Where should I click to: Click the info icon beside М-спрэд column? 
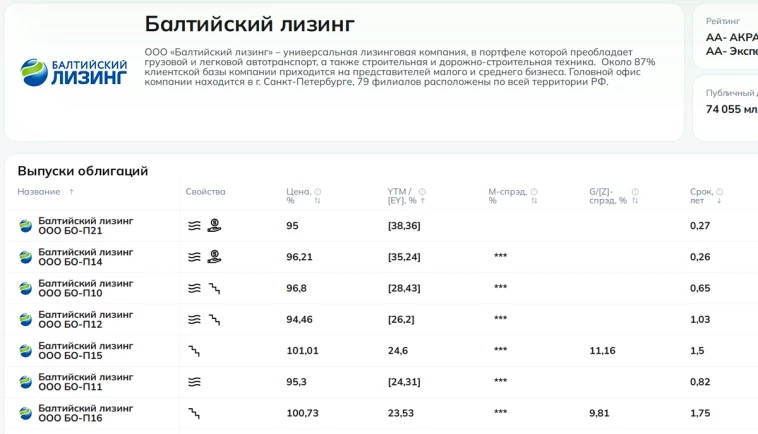click(x=534, y=192)
